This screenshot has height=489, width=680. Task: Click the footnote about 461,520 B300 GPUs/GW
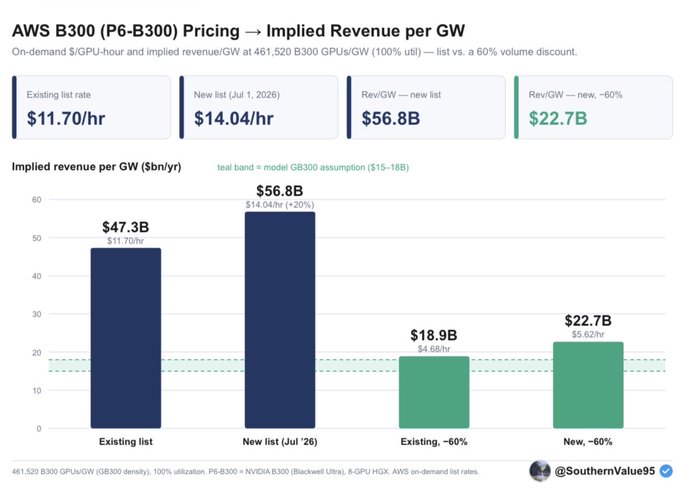tap(245, 472)
